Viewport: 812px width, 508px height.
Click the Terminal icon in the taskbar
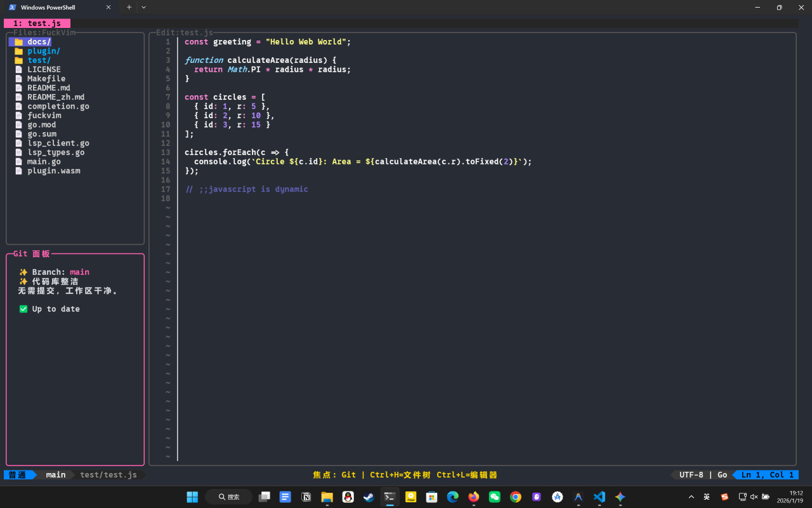point(390,497)
